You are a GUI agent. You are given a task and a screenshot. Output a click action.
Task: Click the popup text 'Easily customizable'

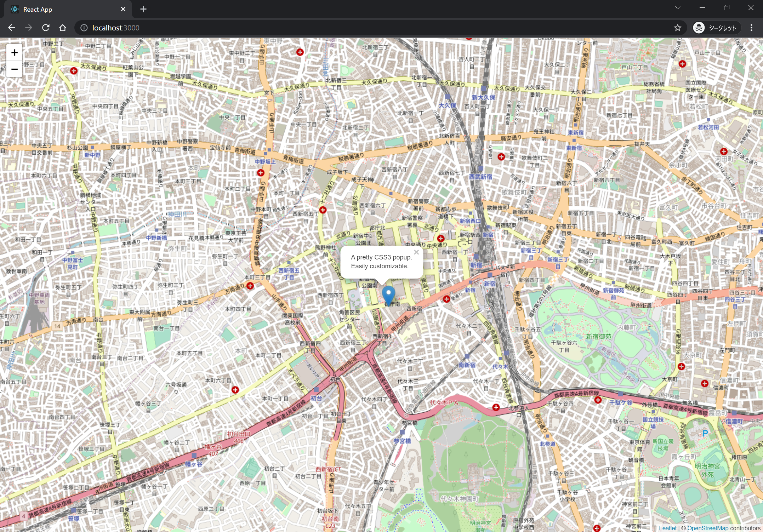[379, 266]
